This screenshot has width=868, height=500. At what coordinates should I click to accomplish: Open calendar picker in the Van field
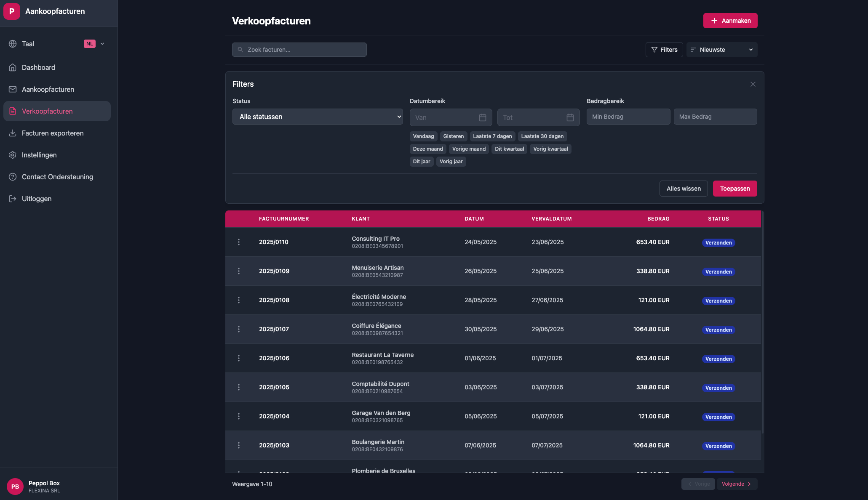[483, 117]
